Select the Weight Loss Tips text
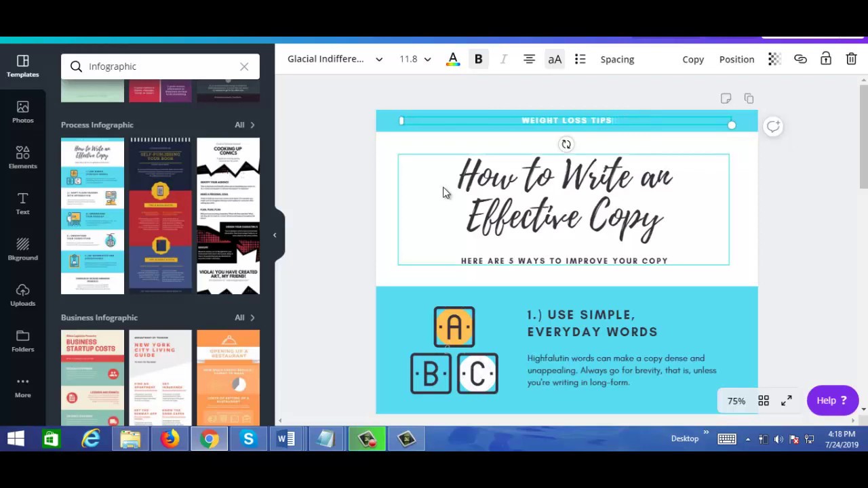 (567, 121)
